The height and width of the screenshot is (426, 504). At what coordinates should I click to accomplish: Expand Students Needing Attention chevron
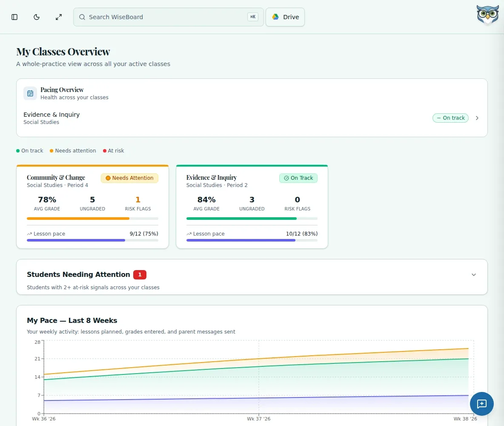point(474,275)
